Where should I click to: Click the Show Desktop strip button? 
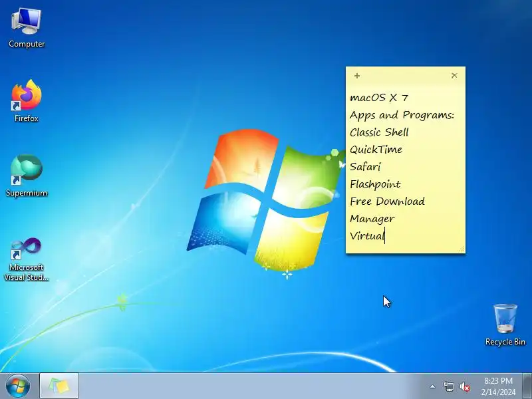(x=527, y=386)
